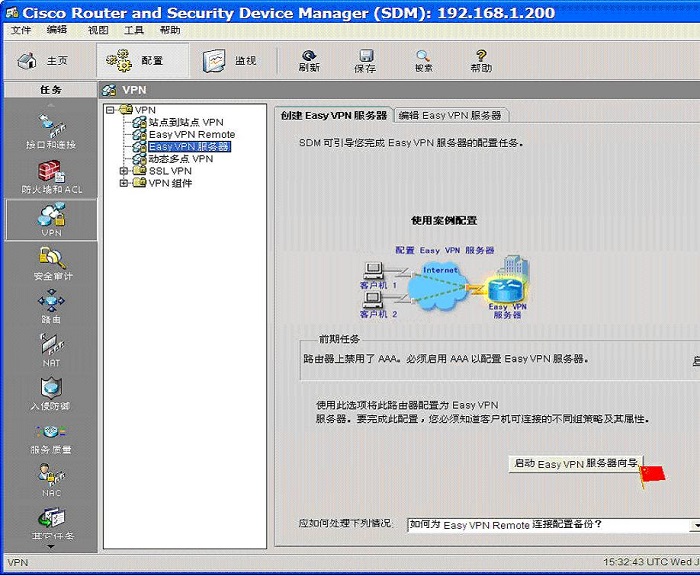The image size is (700, 576).
Task: Click up arrow above task list
Action: click(50, 105)
